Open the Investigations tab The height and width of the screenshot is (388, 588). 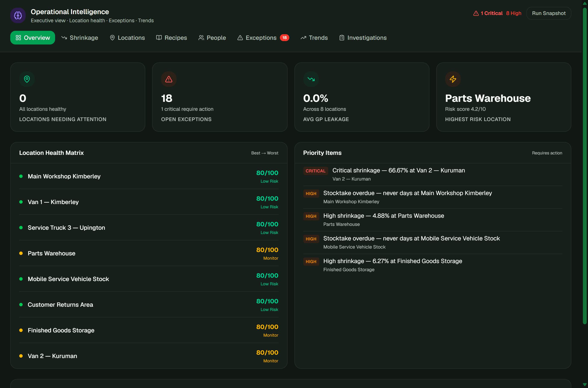coord(363,38)
